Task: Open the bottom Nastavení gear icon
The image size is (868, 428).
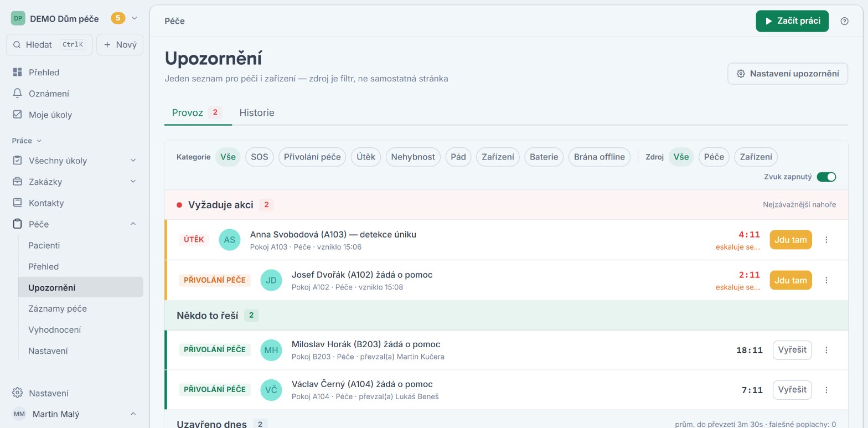Action: [x=17, y=393]
